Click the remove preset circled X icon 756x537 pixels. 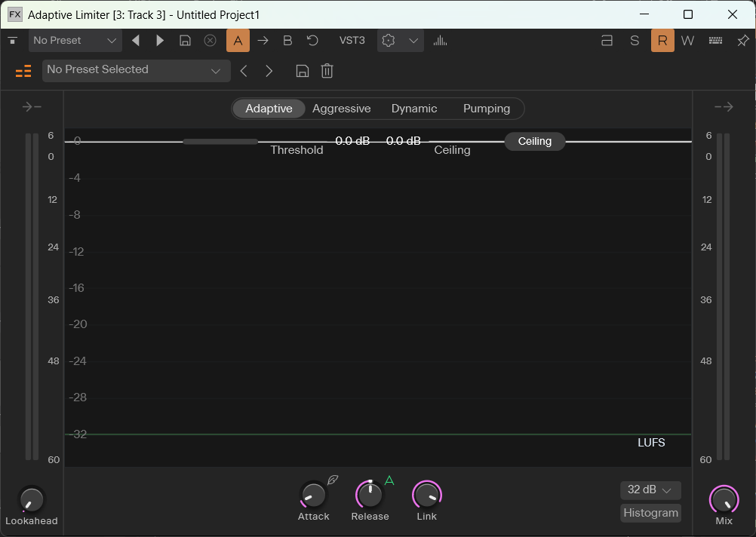[211, 41]
